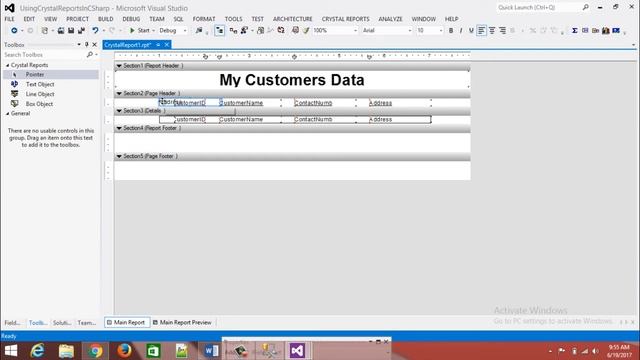This screenshot has height=360, width=640.
Task: Close the Toolbox panel
Action: [x=95, y=44]
